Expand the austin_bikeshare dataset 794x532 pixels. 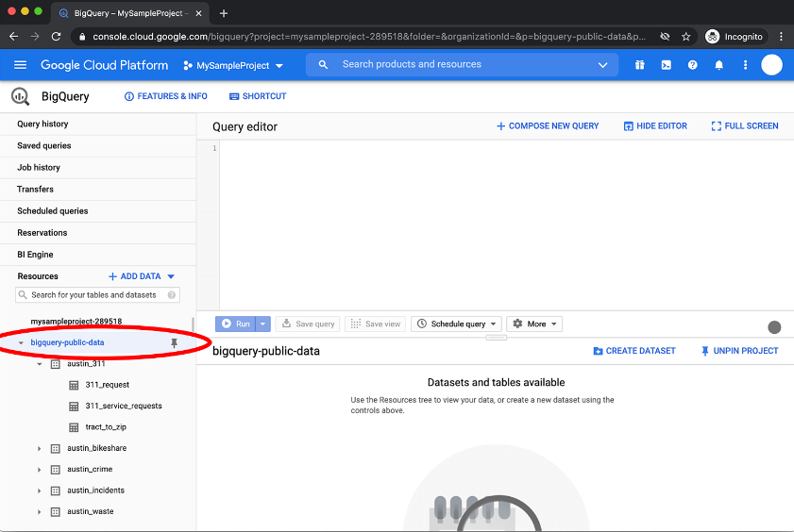(39, 449)
